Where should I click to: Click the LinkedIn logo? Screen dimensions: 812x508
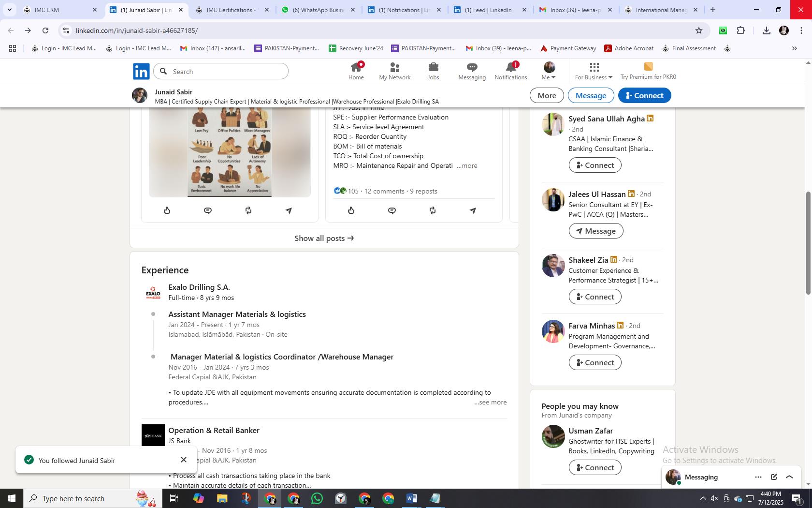[141, 72]
